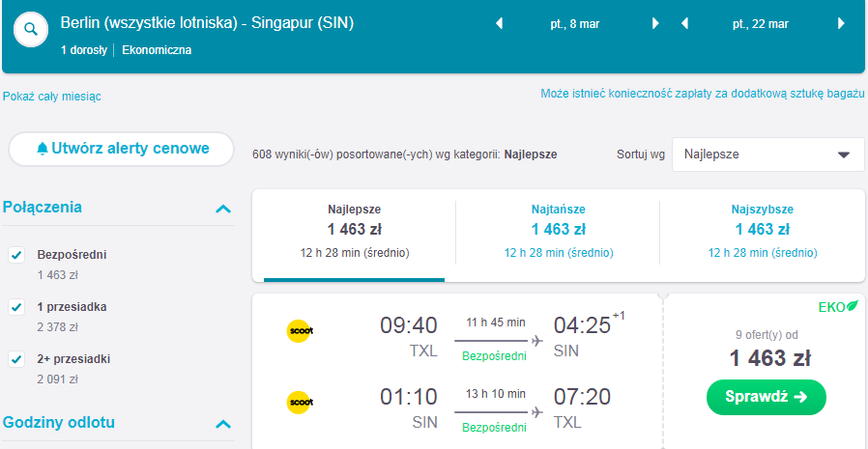
Task: Uncheck the Bezpośredni checkbox
Action: click(x=16, y=256)
